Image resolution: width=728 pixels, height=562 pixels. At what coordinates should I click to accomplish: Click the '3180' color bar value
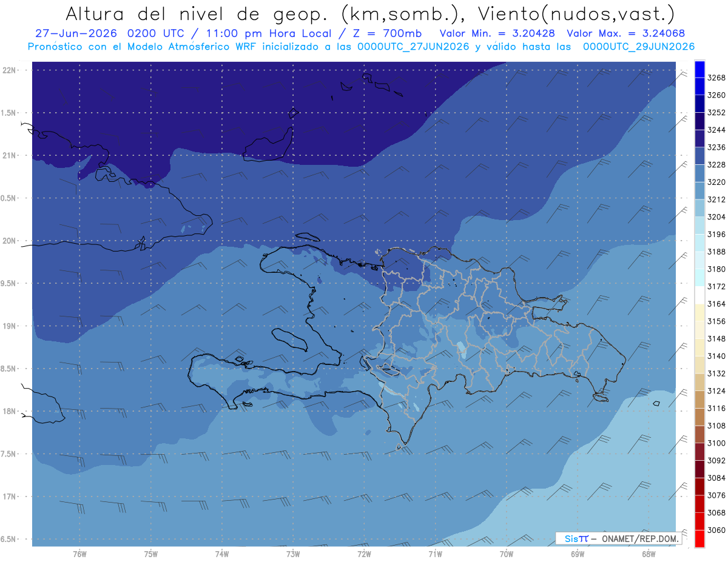coord(716,269)
